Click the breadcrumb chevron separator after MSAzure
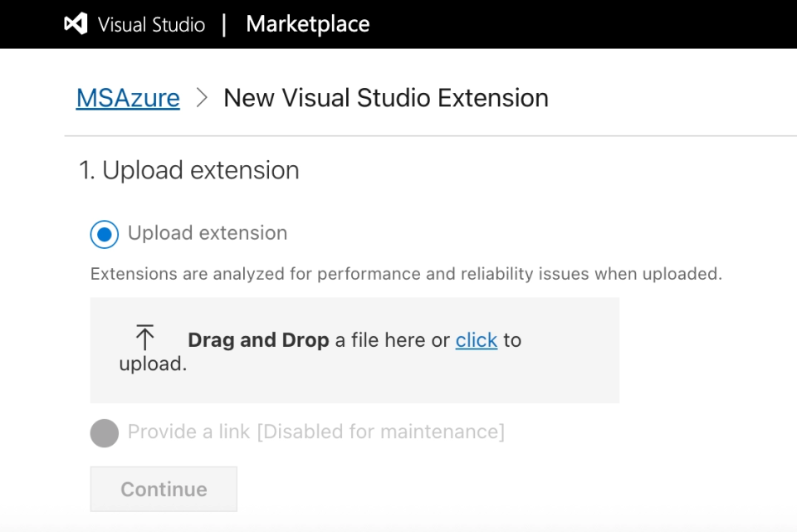Screen dimensions: 797x532 coord(203,98)
